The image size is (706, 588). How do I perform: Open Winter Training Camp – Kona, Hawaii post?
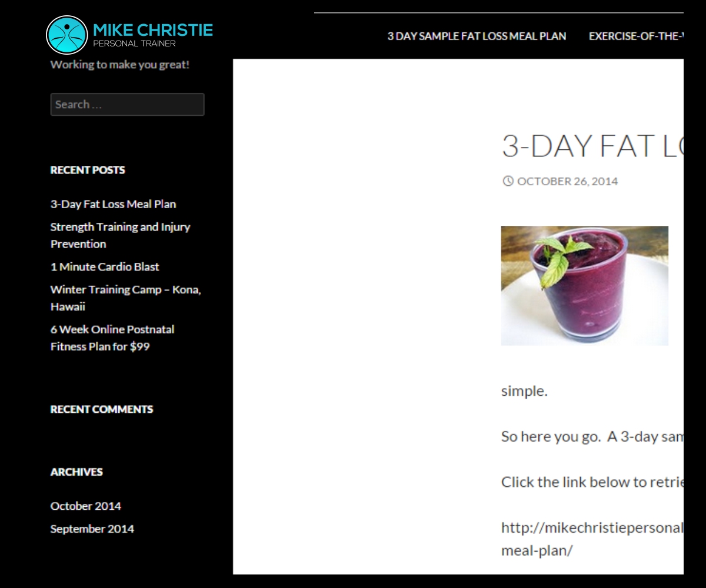[126, 298]
